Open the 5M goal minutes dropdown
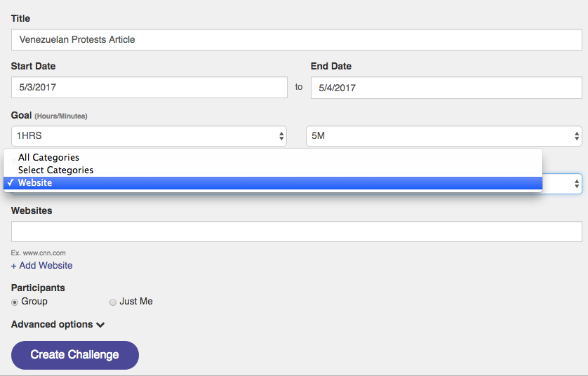 tap(443, 136)
